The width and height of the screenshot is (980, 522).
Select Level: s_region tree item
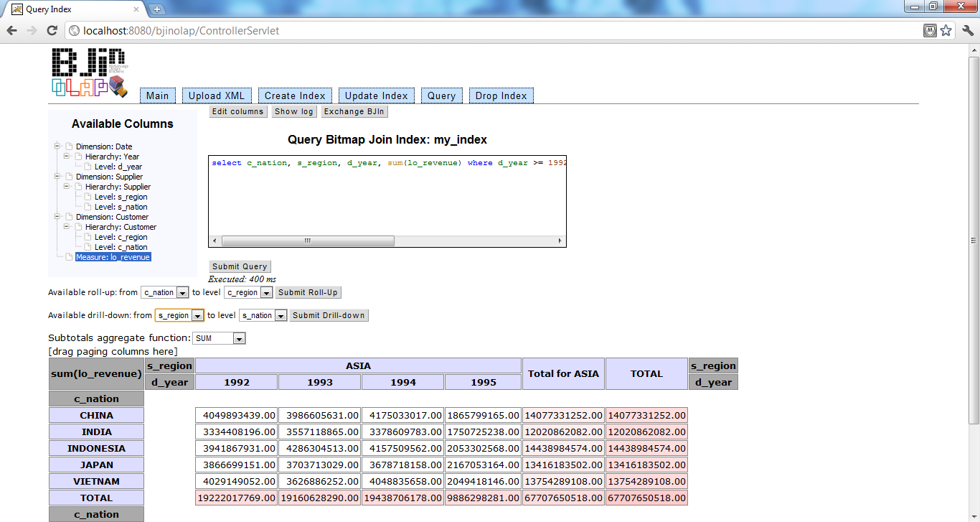click(x=121, y=197)
